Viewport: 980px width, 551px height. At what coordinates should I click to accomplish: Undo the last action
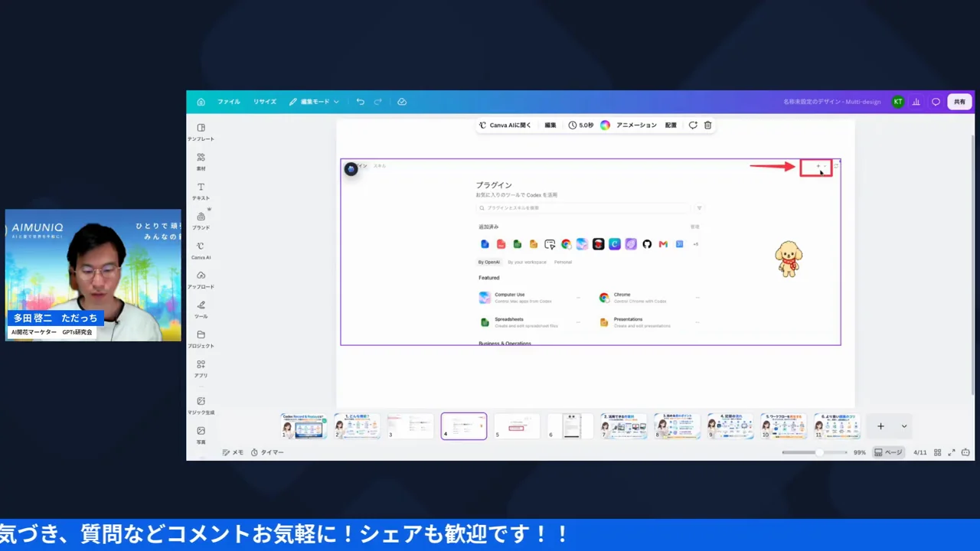[361, 102]
